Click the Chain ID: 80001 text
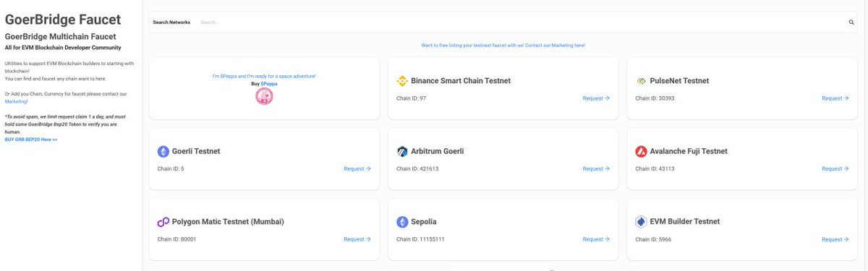This screenshot has width=868, height=271. pyautogui.click(x=176, y=239)
